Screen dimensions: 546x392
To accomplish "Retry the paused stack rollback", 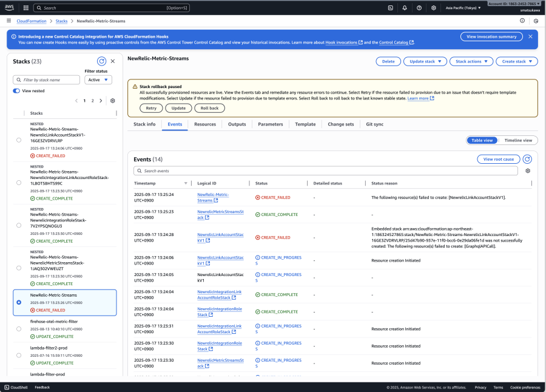I will 151,108.
